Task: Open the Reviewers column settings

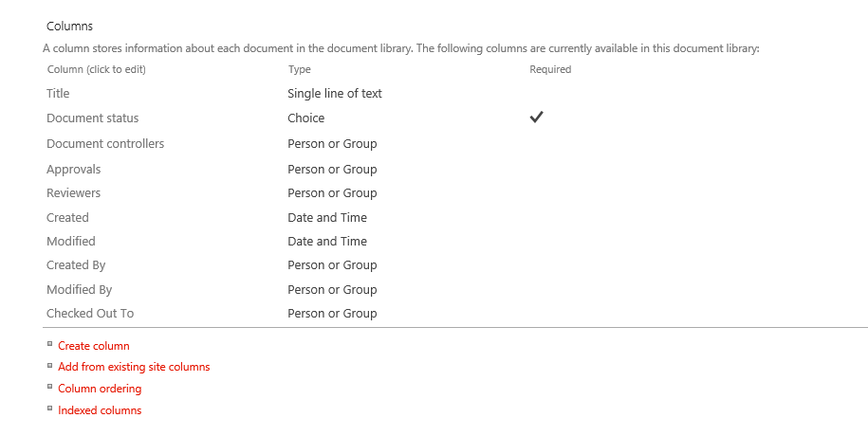Action: point(73,193)
